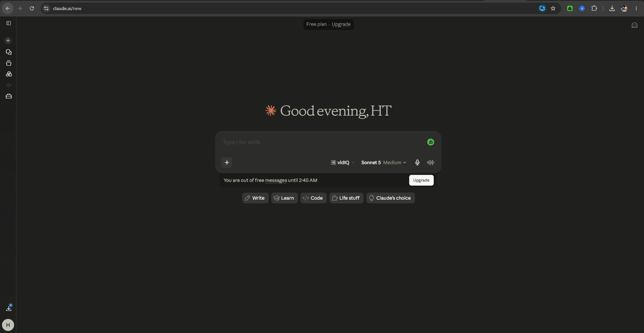Click the download apps icon in sidebar
Image resolution: width=644 pixels, height=333 pixels.
pos(9,308)
